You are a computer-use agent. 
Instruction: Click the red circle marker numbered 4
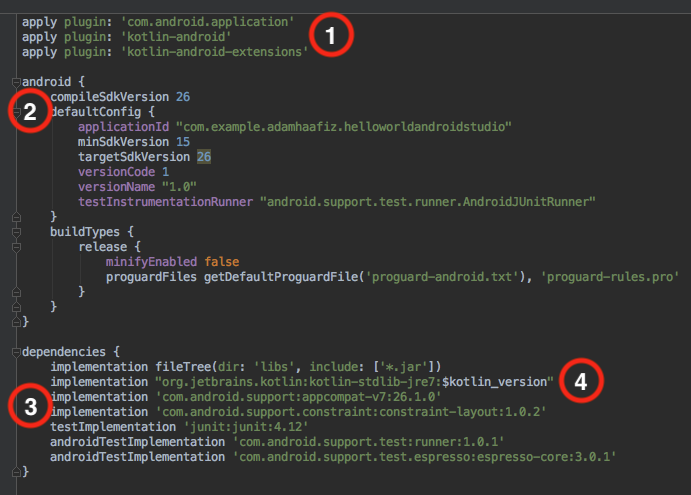point(581,381)
